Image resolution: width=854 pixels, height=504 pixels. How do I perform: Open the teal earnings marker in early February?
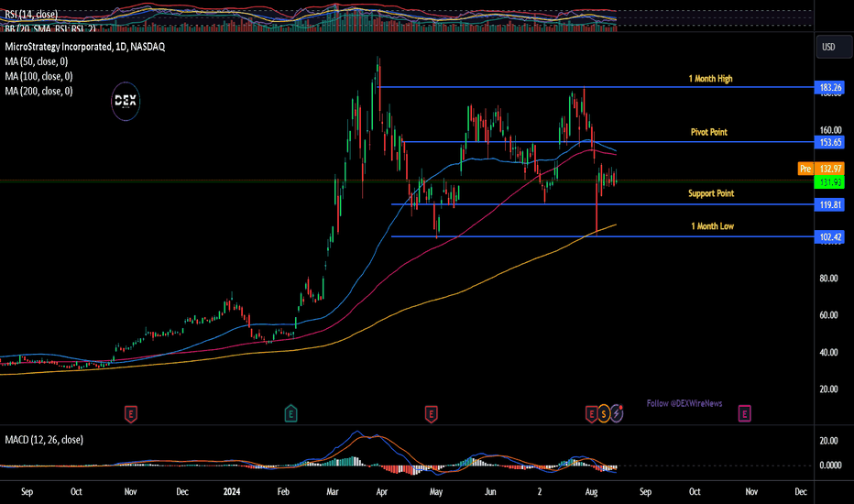tap(290, 414)
